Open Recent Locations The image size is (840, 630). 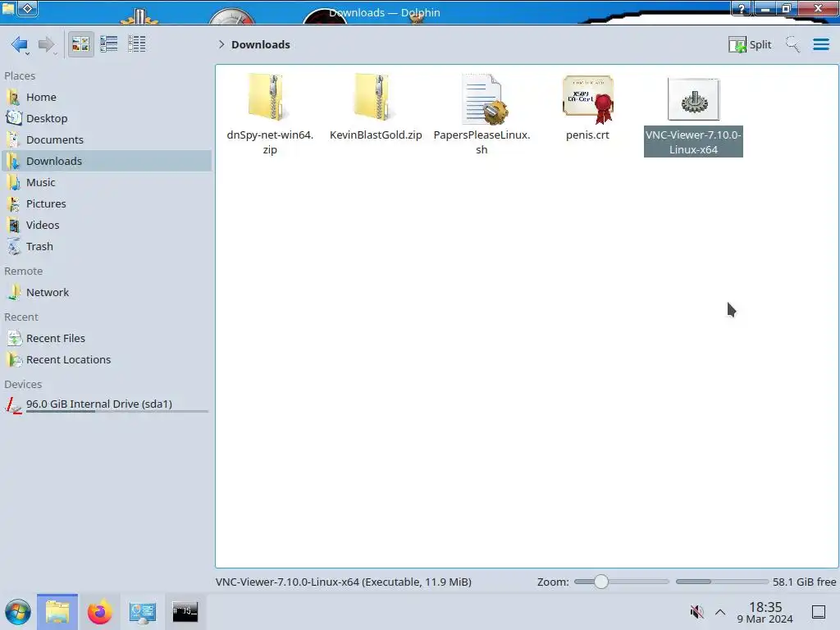(x=107, y=360)
